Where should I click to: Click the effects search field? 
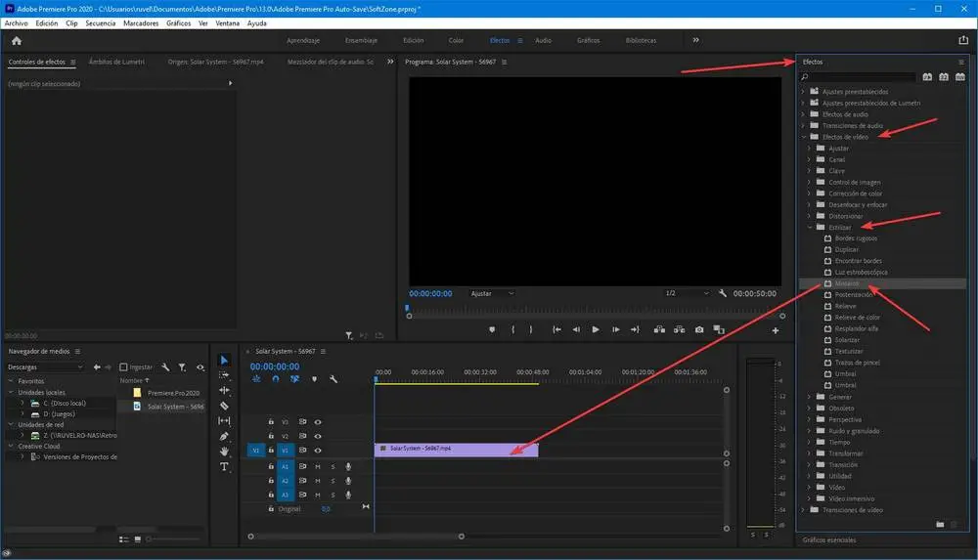coord(861,76)
